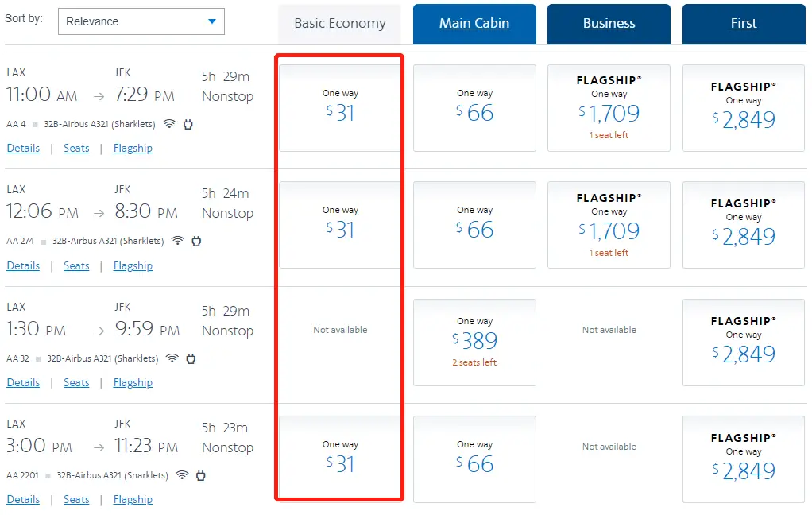Choose $2,849 Flagship First fare on 3:00 PM flight
This screenshot has width=812, height=515.
coord(744,459)
